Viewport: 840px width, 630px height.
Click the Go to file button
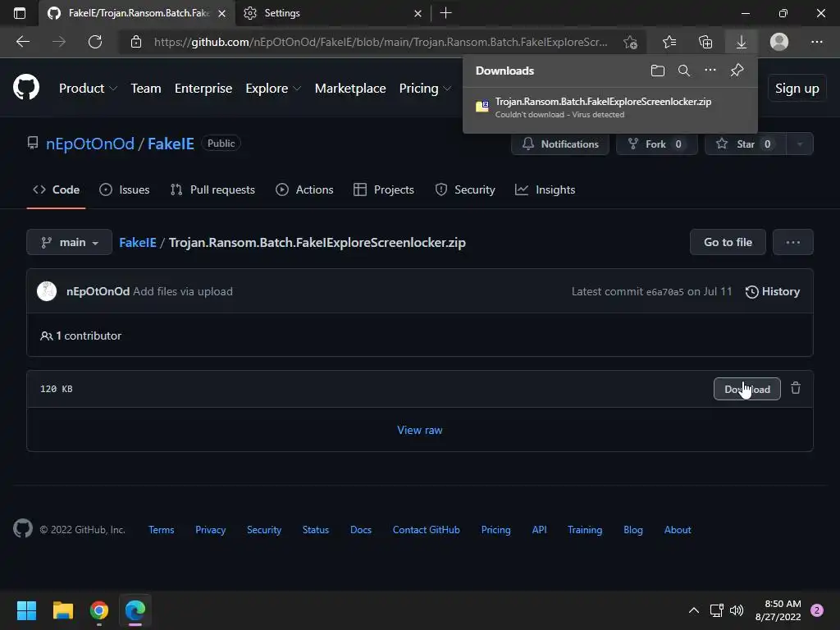point(728,242)
